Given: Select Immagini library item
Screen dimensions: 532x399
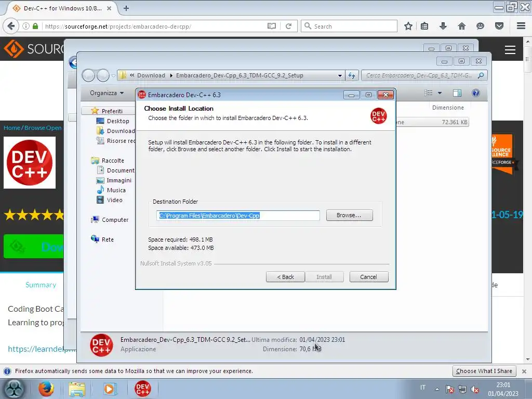Looking at the screenshot, I should 114,180.
